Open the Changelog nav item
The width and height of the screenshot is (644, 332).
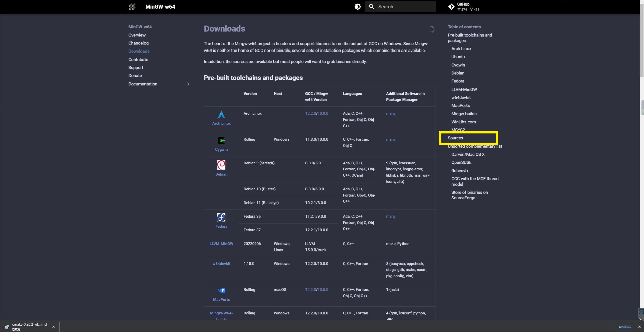[x=138, y=43]
